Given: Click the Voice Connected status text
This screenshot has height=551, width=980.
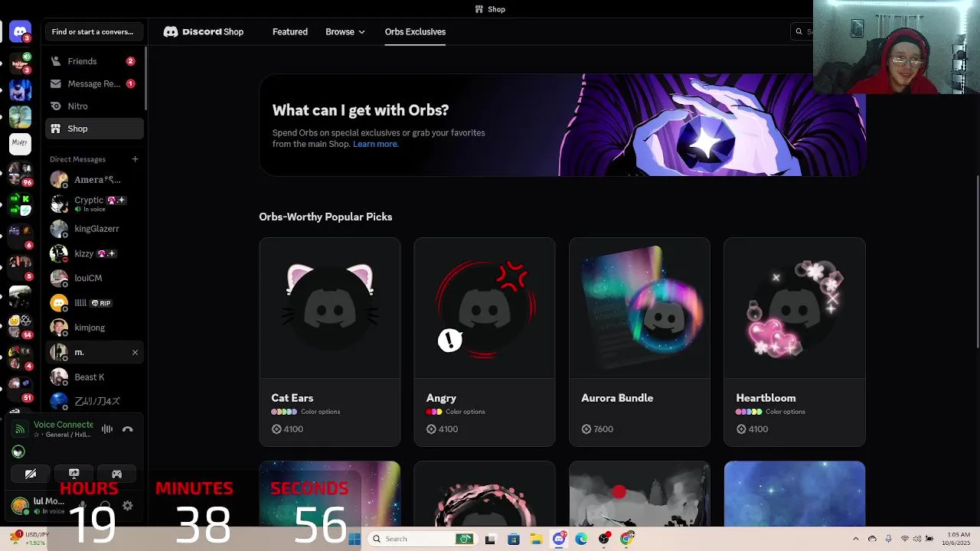Looking at the screenshot, I should point(64,425).
